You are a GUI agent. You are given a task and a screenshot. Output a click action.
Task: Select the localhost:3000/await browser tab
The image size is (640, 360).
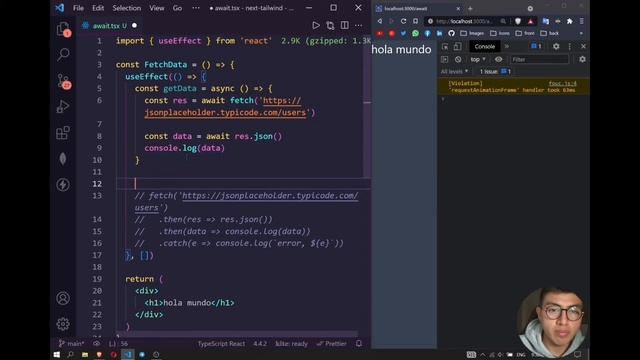[x=418, y=9]
